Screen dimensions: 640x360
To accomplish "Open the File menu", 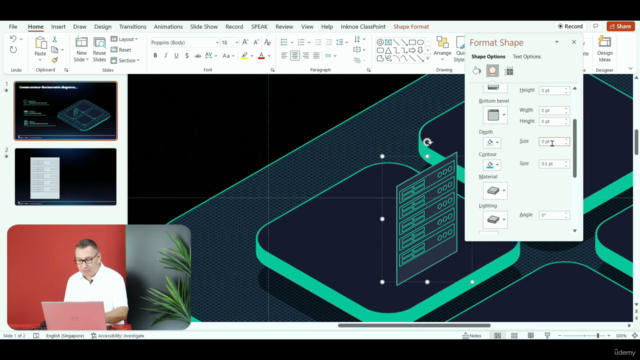I will tap(13, 27).
